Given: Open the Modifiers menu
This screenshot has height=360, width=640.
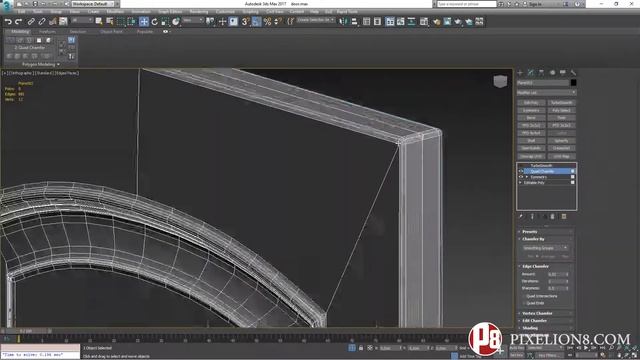Looking at the screenshot, I should [x=115, y=12].
